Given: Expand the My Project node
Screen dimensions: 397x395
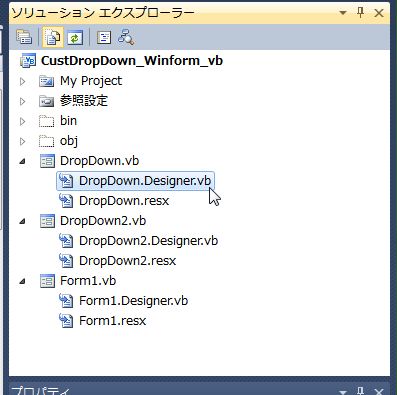Looking at the screenshot, I should (x=22, y=81).
